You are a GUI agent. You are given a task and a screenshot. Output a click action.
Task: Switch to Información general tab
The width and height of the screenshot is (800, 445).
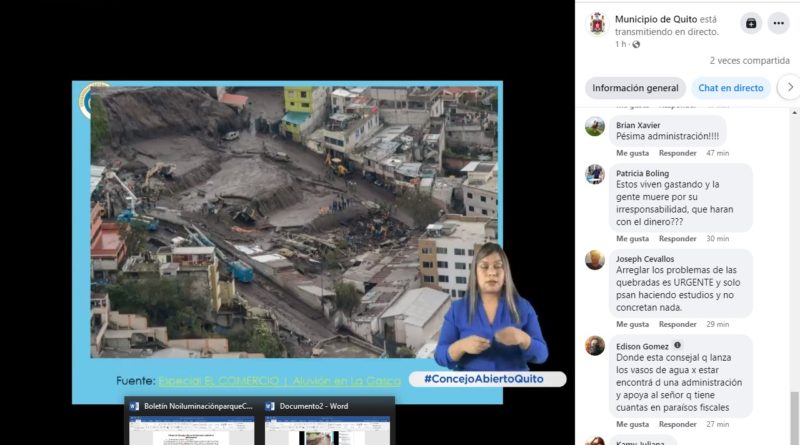(x=635, y=88)
